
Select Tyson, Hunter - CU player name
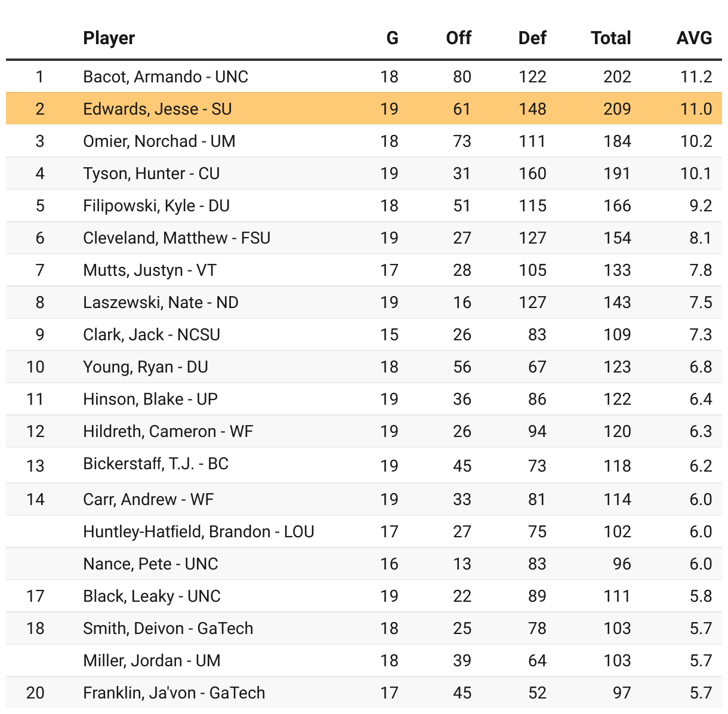click(x=152, y=173)
